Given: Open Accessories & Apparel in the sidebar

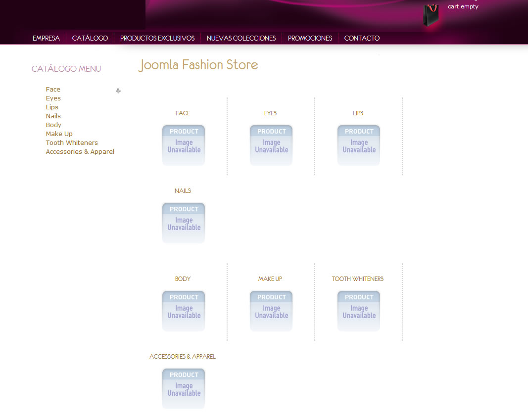Looking at the screenshot, I should pyautogui.click(x=80, y=152).
